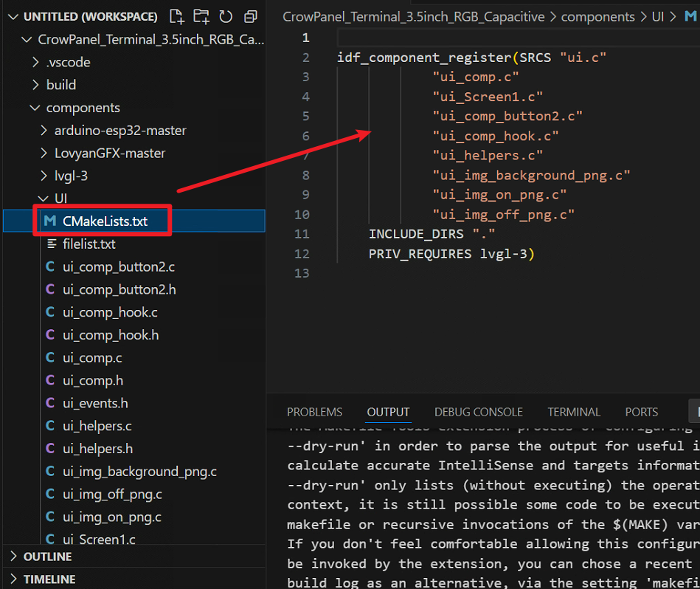Select the CMakeLists.txt file icon
Viewport: 700px width, 589px height.
click(50, 221)
